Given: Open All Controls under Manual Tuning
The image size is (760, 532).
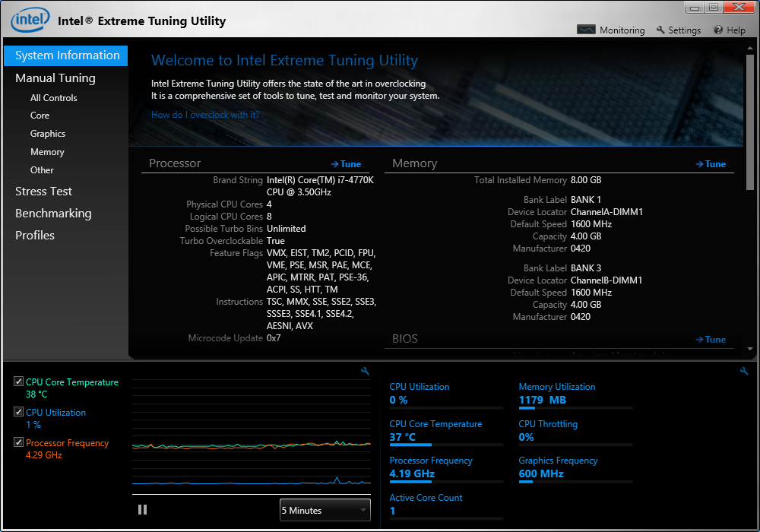Looking at the screenshot, I should [54, 98].
